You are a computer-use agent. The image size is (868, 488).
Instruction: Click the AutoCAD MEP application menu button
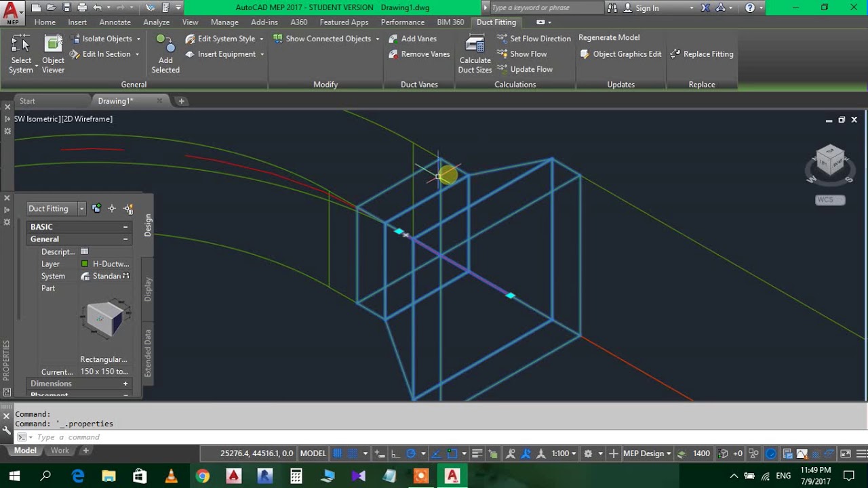pos(12,12)
